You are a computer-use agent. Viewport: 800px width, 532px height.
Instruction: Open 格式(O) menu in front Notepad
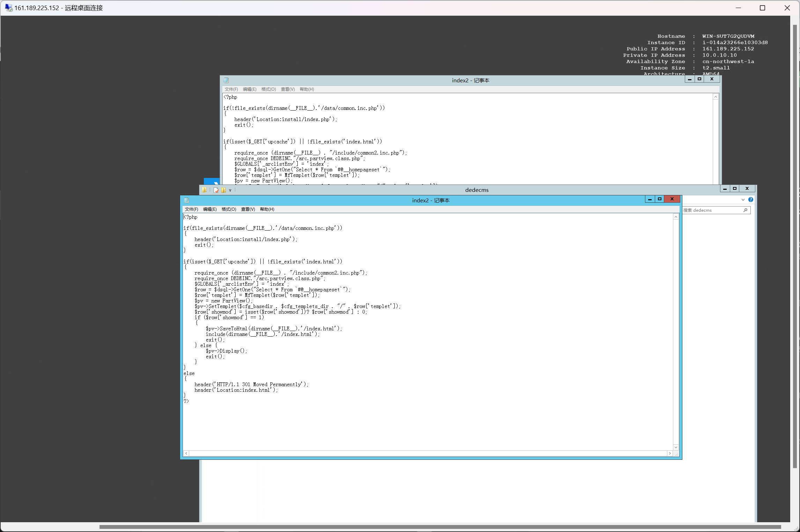point(229,209)
